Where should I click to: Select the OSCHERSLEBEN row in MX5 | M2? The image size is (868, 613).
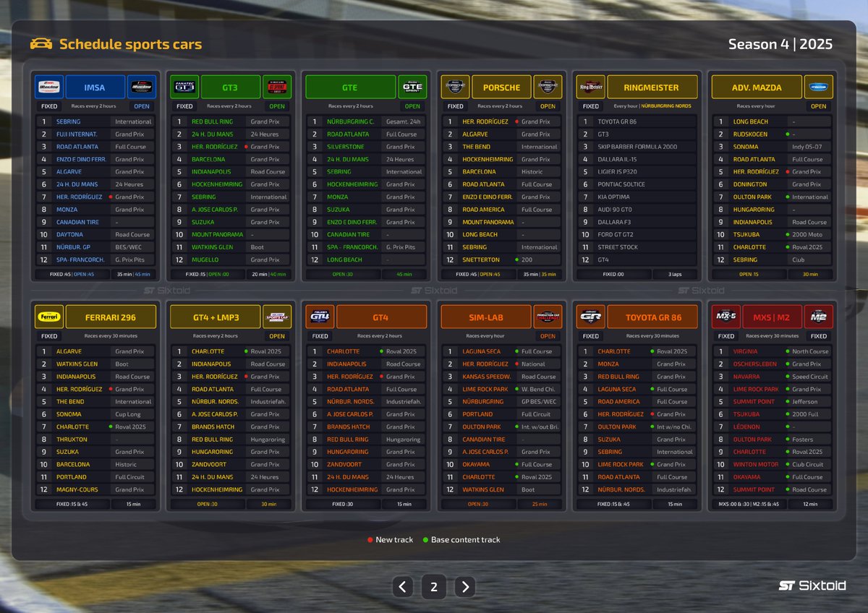coord(773,364)
